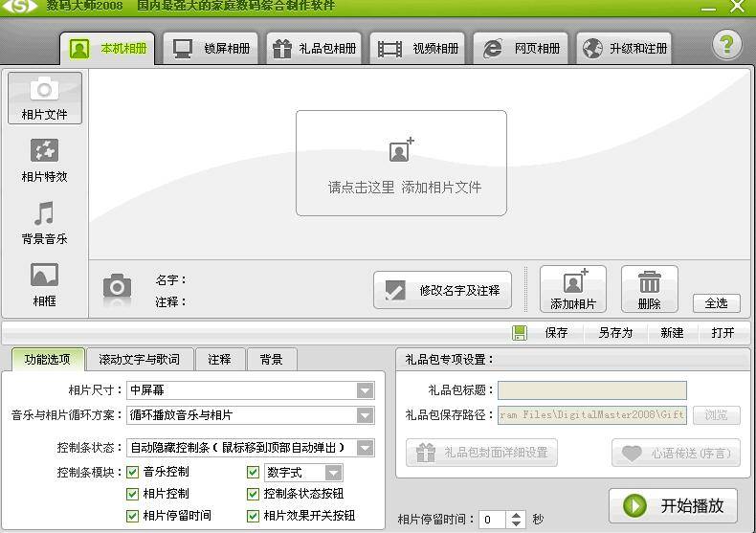
Task: Switch to 锁屏相册 tab
Action: click(x=211, y=48)
